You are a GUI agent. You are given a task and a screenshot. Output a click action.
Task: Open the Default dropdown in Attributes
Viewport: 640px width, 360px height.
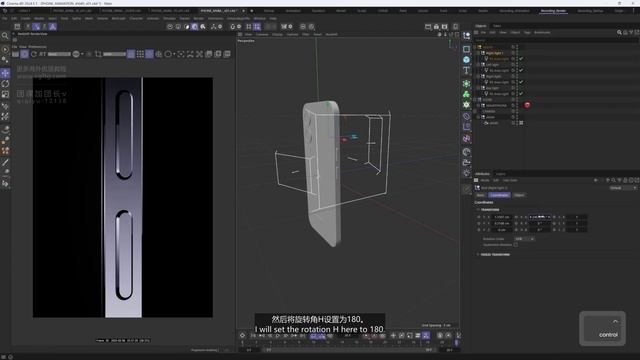623,188
